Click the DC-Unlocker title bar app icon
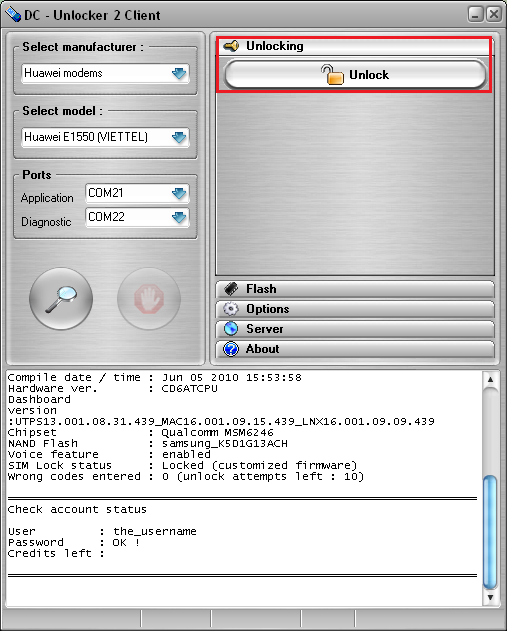The width and height of the screenshot is (508, 631). tap(13, 15)
